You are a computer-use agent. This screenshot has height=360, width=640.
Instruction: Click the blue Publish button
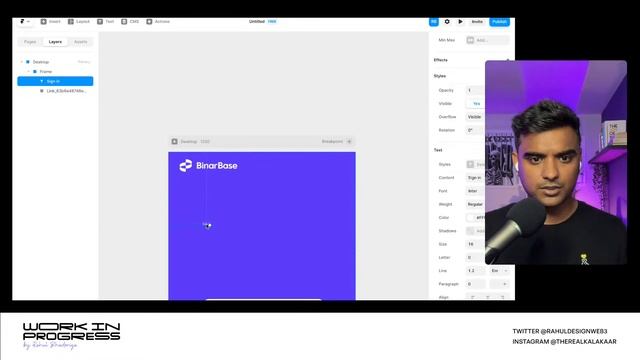[499, 22]
